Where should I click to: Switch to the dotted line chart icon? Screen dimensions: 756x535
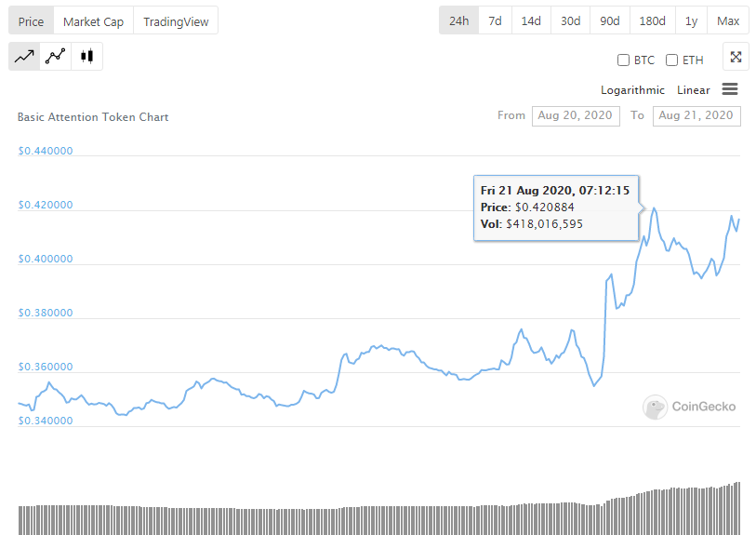pos(56,57)
